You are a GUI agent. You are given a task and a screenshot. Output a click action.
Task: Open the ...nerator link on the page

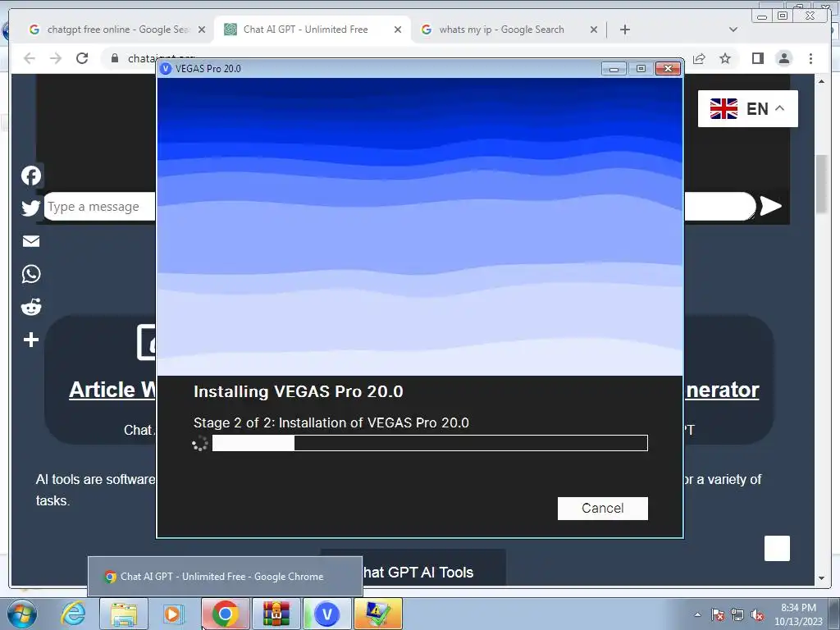(x=722, y=390)
